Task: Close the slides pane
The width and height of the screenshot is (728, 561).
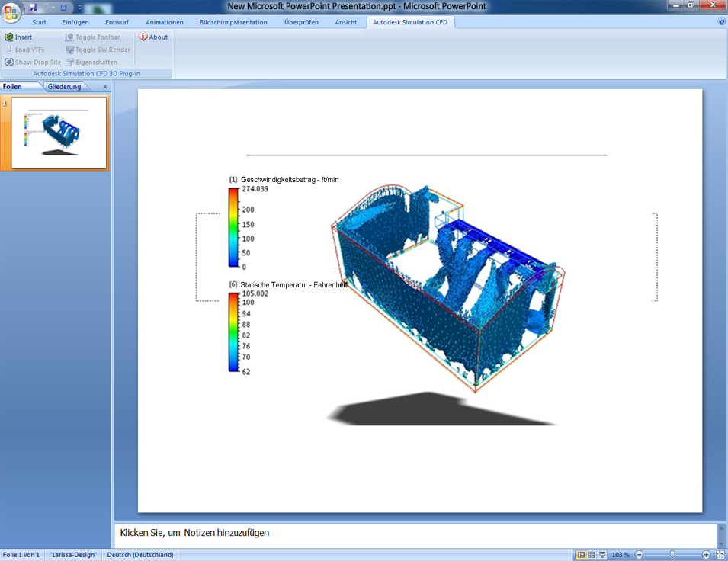Action: click(105, 87)
